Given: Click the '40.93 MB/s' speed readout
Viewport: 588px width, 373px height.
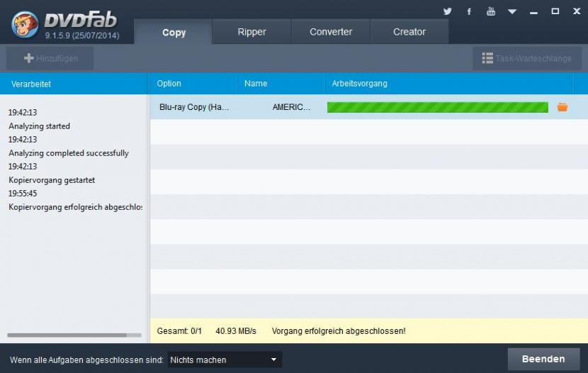Looking at the screenshot, I should [236, 331].
